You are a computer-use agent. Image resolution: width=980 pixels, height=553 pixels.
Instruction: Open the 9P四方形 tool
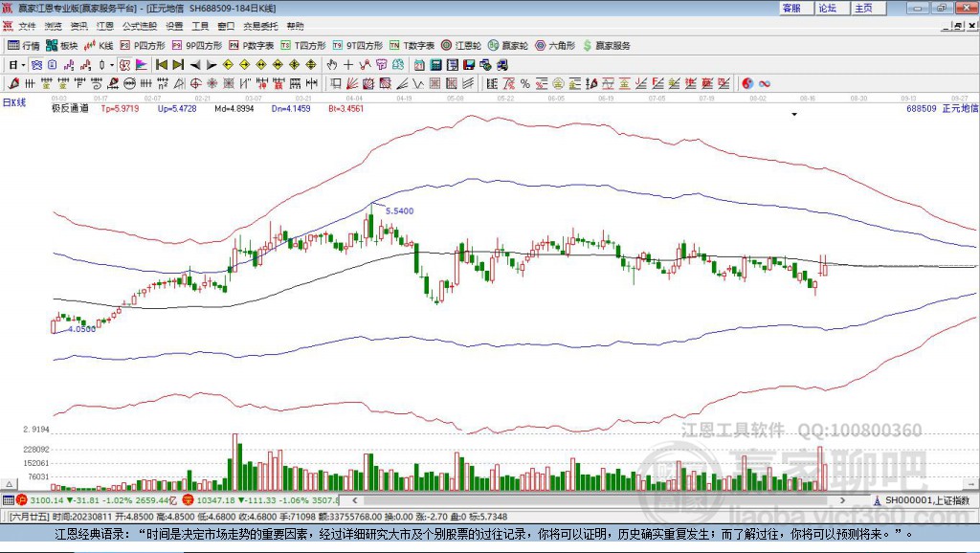pyautogui.click(x=196, y=46)
